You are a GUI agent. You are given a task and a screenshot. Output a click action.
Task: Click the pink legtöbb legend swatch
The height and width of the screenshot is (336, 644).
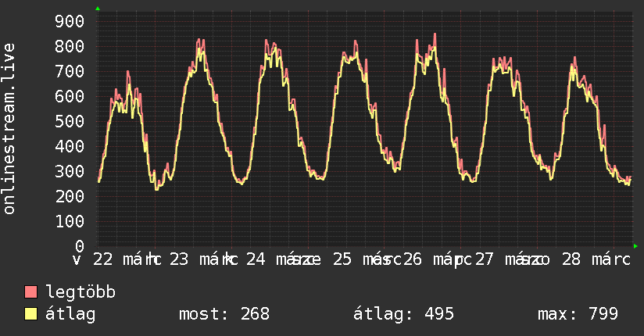tap(30, 291)
